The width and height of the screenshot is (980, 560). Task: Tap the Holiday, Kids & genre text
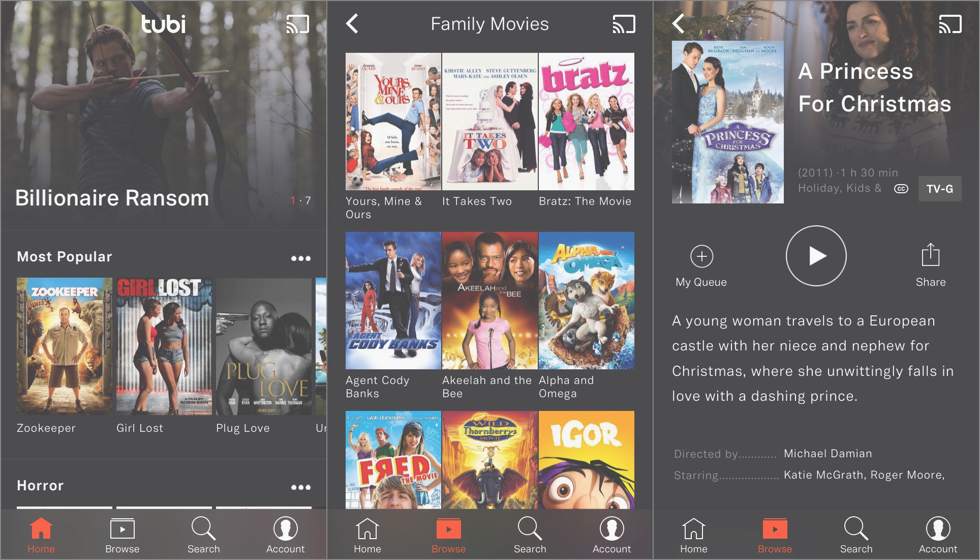[x=840, y=188]
